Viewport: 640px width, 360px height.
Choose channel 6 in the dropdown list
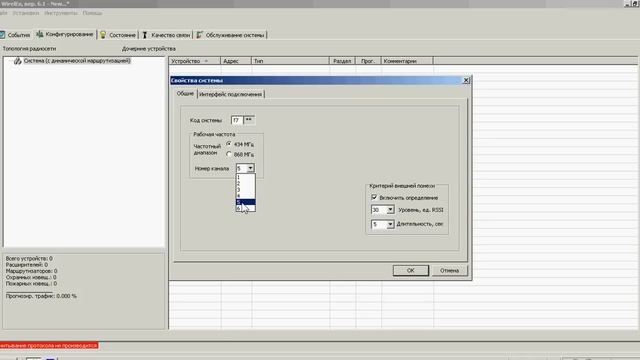click(x=246, y=208)
